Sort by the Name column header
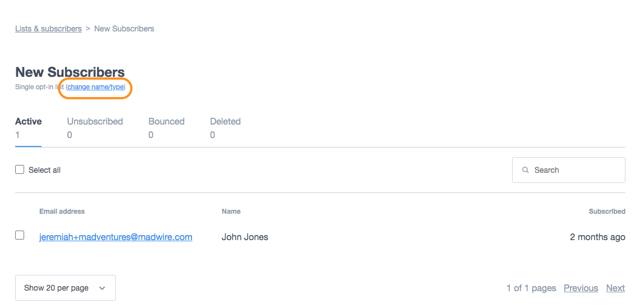The height and width of the screenshot is (308, 644). click(231, 211)
